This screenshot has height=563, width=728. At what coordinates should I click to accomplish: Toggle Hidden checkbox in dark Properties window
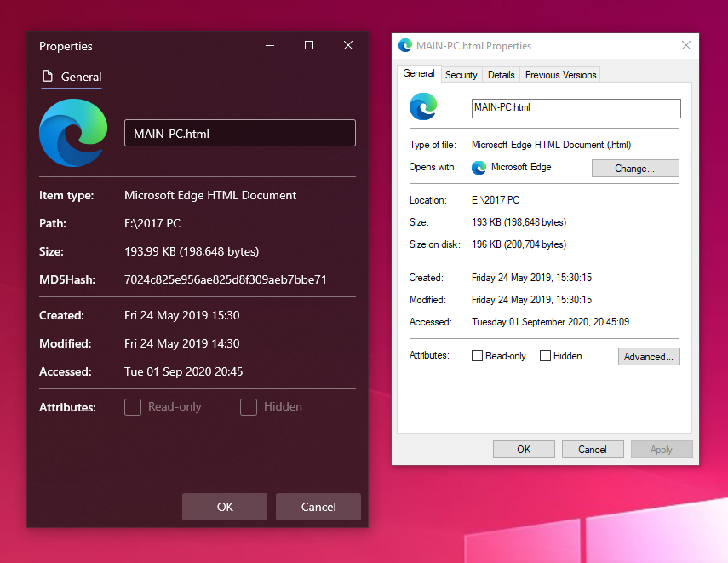(x=249, y=407)
